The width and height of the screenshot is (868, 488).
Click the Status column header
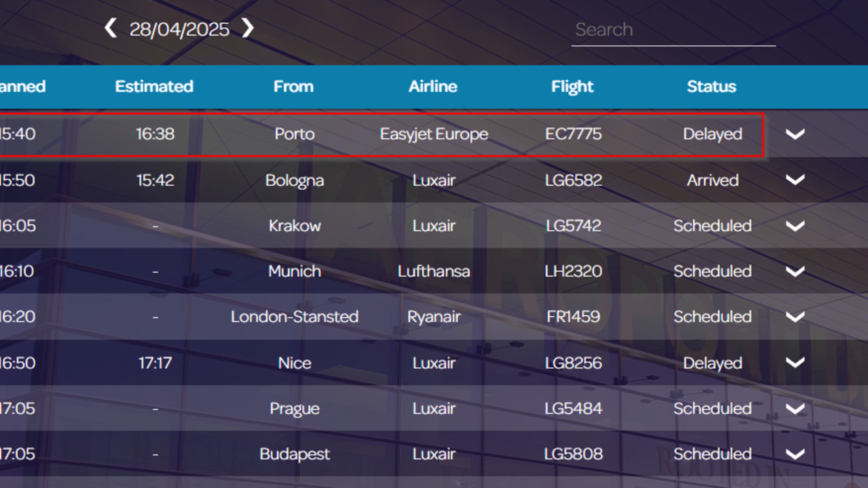712,87
